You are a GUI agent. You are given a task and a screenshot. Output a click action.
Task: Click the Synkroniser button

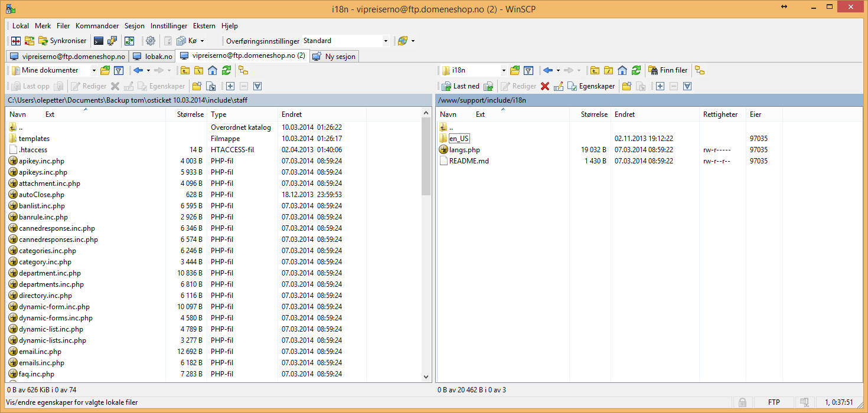[63, 41]
